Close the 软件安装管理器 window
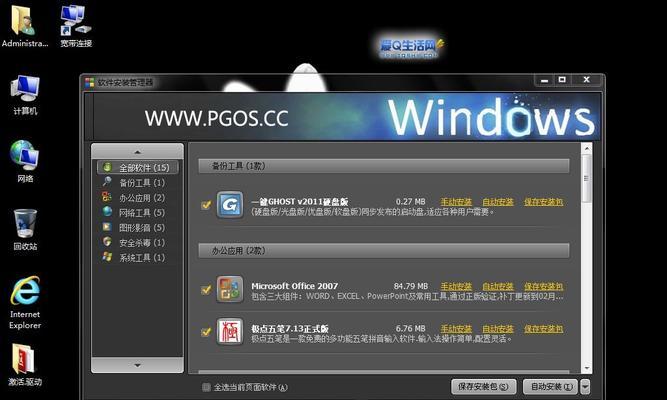The width and height of the screenshot is (667, 400). [587, 80]
